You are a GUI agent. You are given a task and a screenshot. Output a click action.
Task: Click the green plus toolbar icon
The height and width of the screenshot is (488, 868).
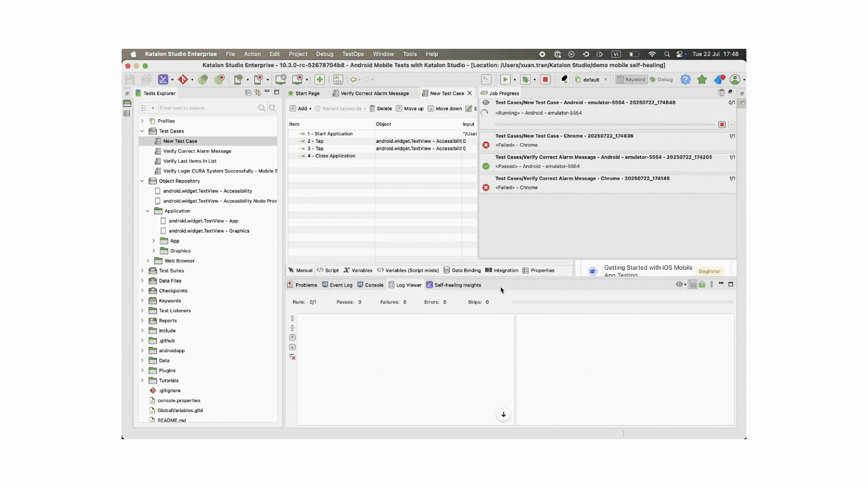tap(320, 80)
